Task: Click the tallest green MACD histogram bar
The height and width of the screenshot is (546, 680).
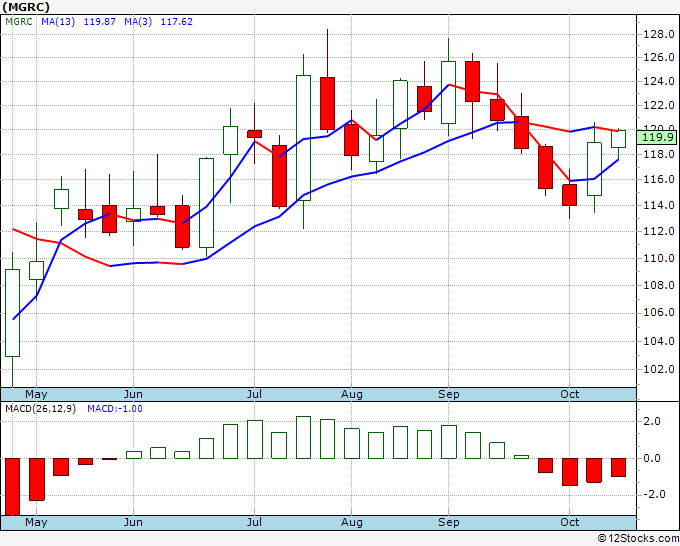Action: point(304,437)
